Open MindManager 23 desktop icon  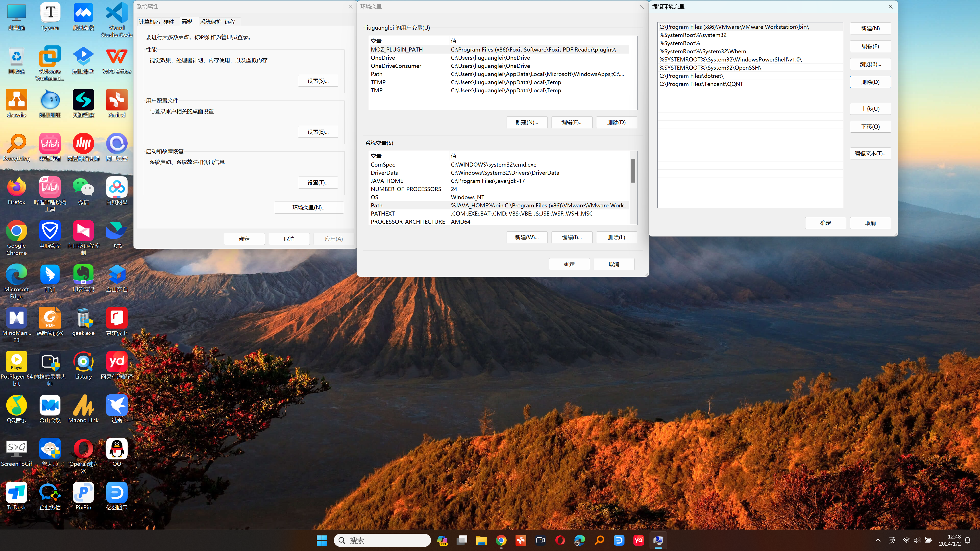pyautogui.click(x=16, y=325)
